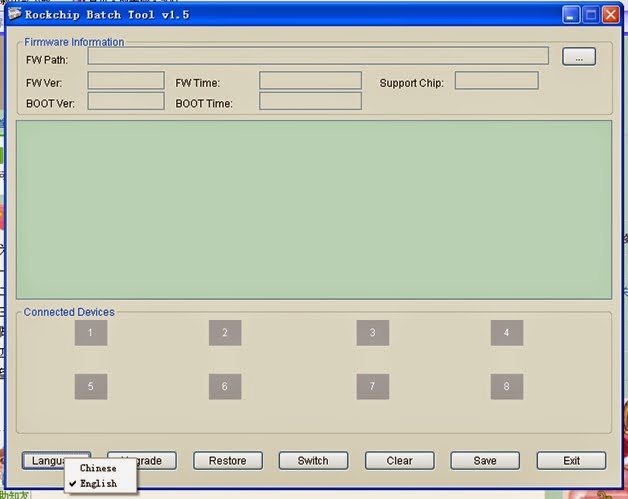Click the FW Ver field
628x499 pixels.
click(x=126, y=80)
